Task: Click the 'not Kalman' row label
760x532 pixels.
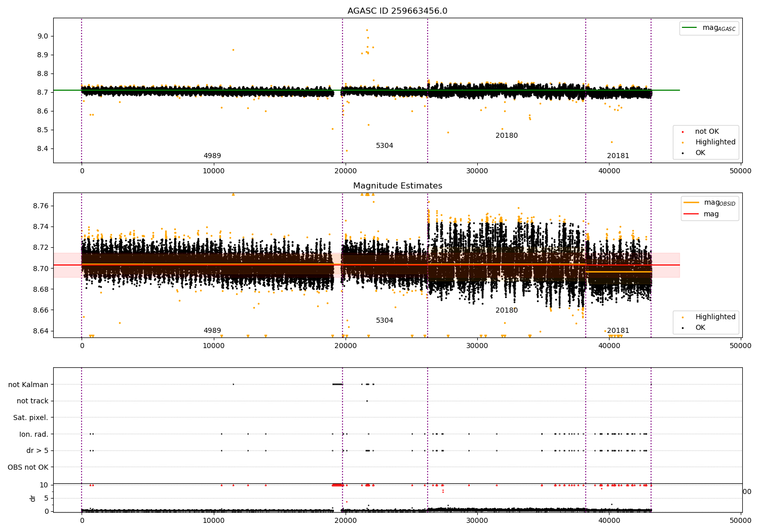Action: 28,385
